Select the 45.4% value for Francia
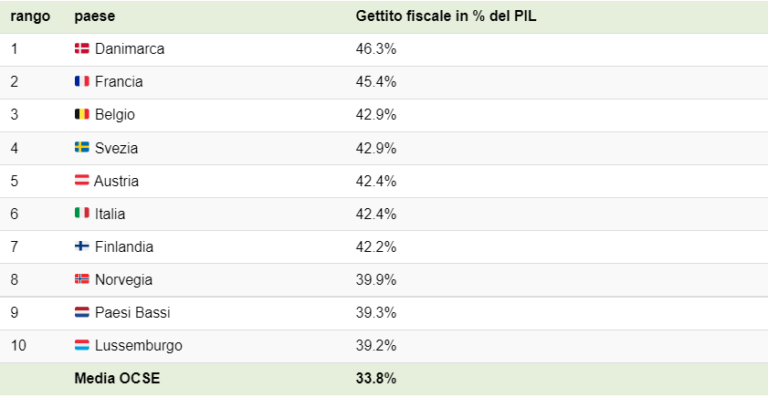This screenshot has height=398, width=768. click(376, 82)
